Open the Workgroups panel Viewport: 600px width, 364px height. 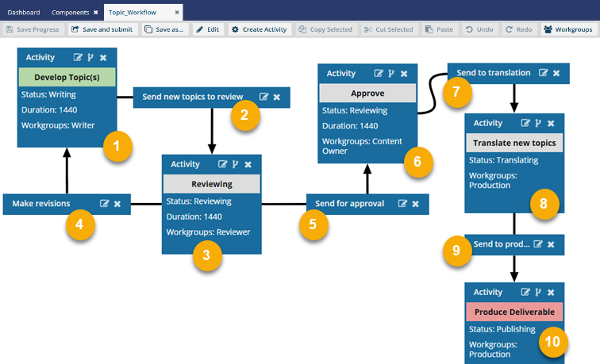(x=568, y=29)
